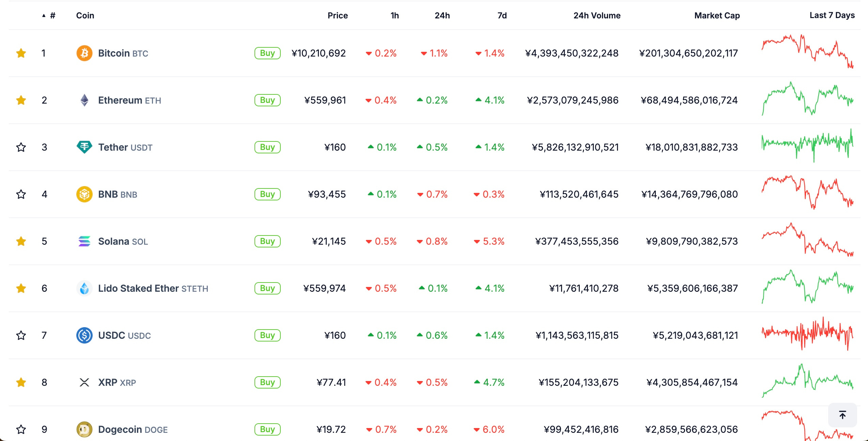
Task: Click Bitcoin market cap ¥201,304,650,202,117
Action: (x=688, y=53)
